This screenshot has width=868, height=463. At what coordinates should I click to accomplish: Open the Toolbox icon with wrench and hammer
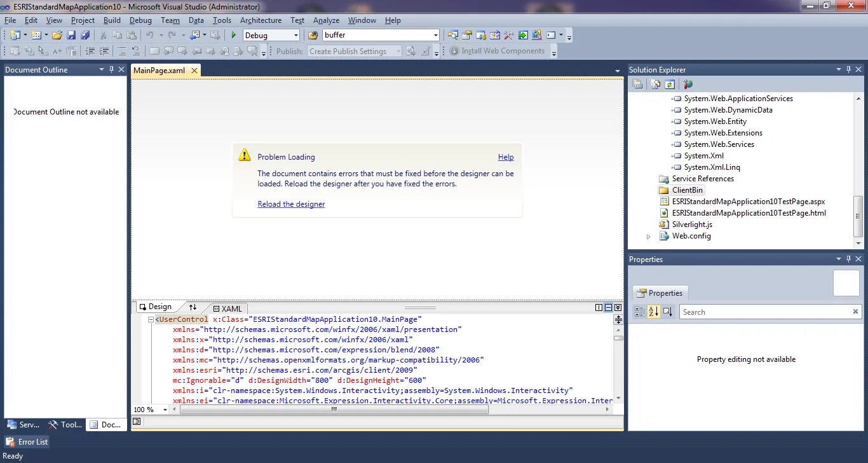pos(509,36)
